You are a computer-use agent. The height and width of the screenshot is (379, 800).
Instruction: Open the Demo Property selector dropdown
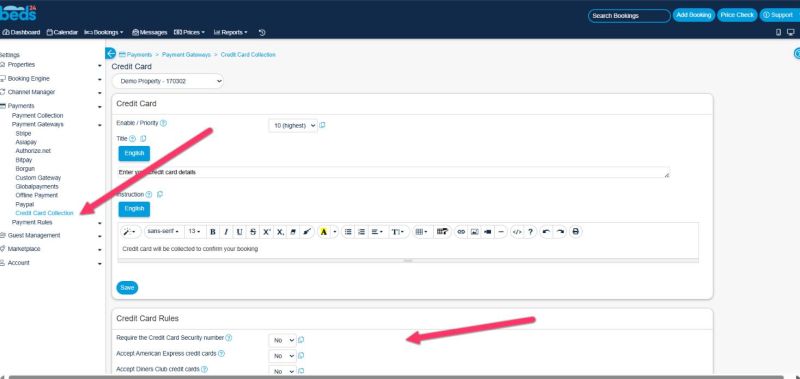(167, 81)
